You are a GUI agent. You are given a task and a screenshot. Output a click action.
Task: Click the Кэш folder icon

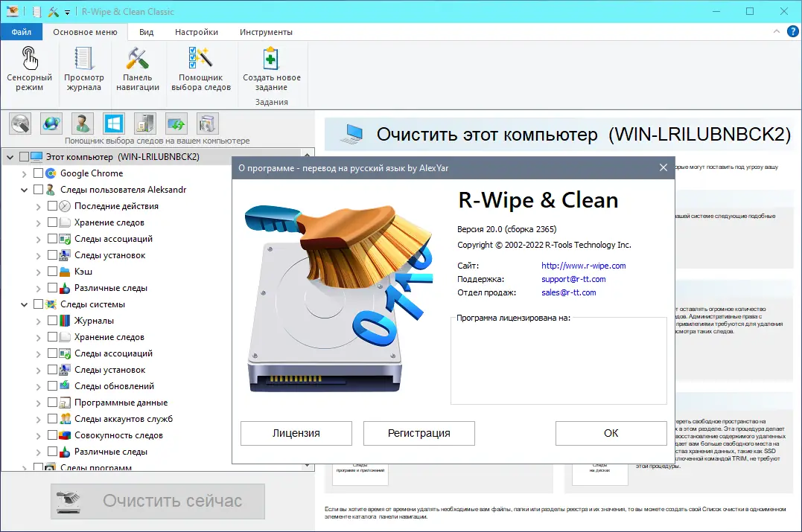(65, 272)
